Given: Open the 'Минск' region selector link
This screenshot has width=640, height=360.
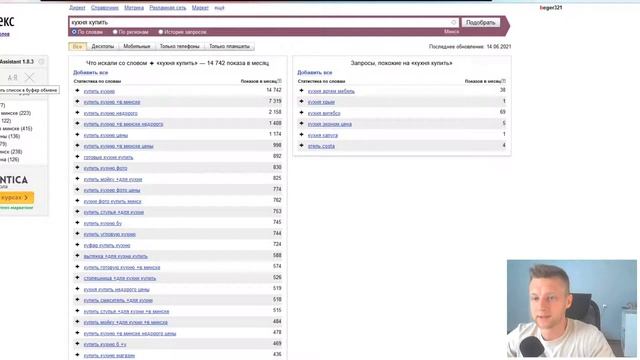Looking at the screenshot, I should tap(451, 31).
